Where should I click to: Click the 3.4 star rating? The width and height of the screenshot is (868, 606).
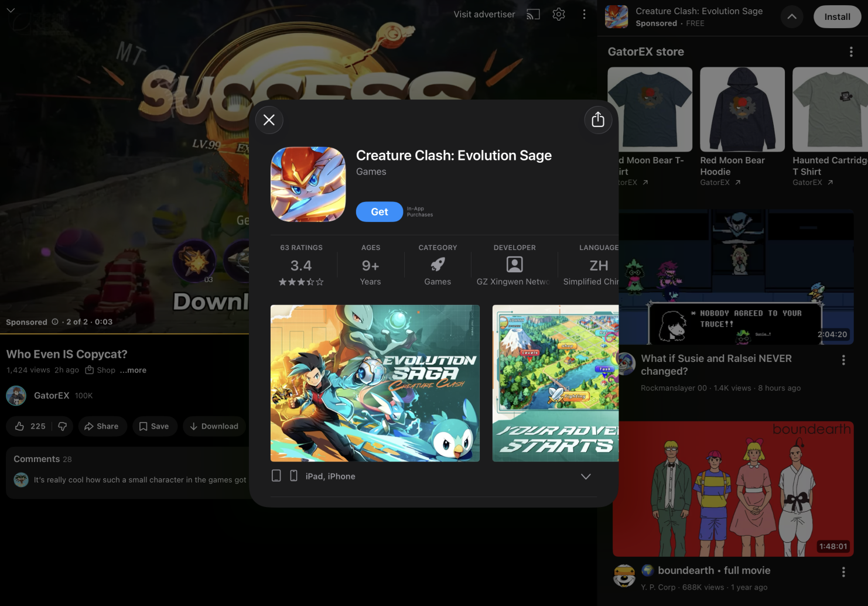tap(301, 266)
